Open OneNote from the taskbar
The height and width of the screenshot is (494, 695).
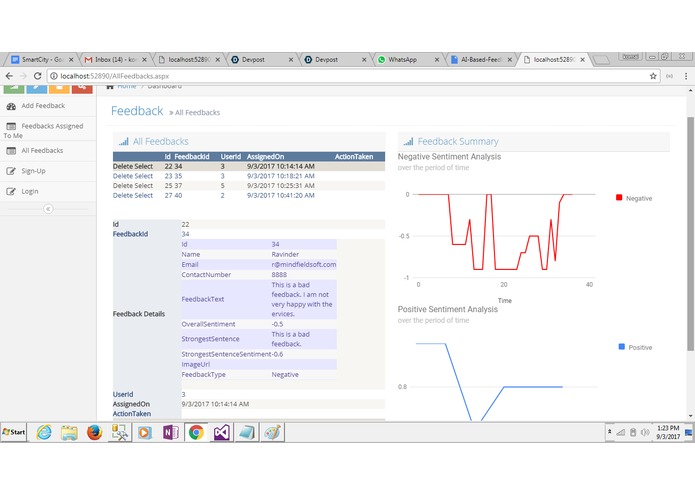pyautogui.click(x=171, y=432)
